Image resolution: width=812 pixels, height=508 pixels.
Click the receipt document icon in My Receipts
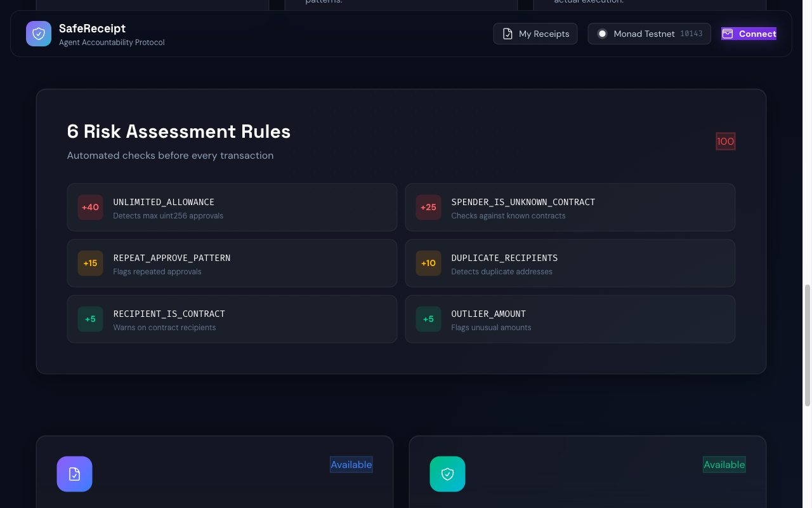[507, 34]
